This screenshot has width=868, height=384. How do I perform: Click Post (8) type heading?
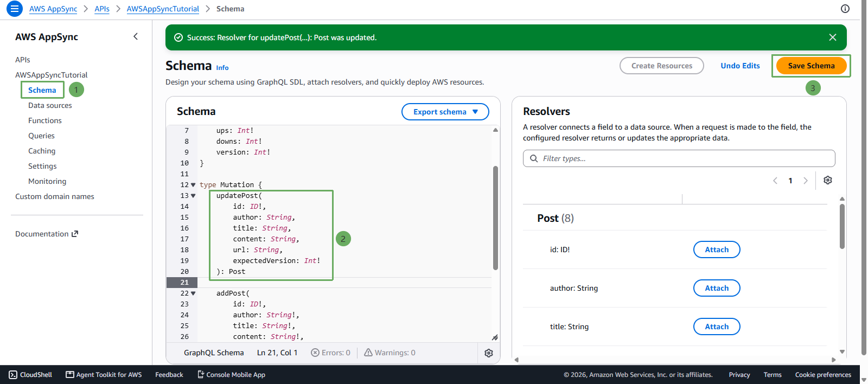point(556,218)
